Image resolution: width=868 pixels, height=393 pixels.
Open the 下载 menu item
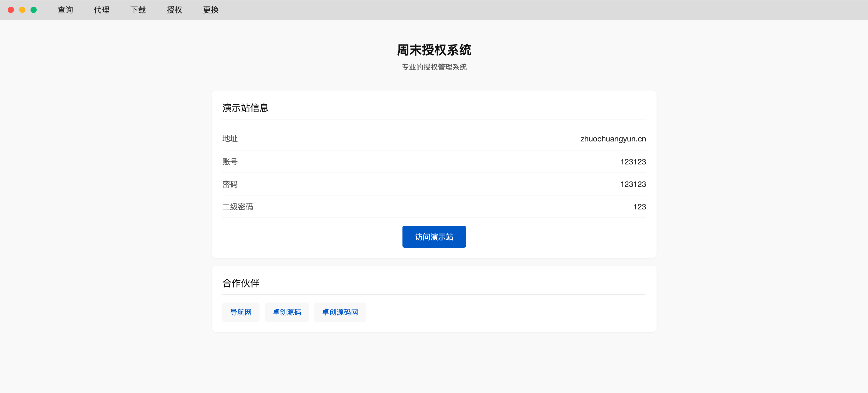(x=138, y=10)
